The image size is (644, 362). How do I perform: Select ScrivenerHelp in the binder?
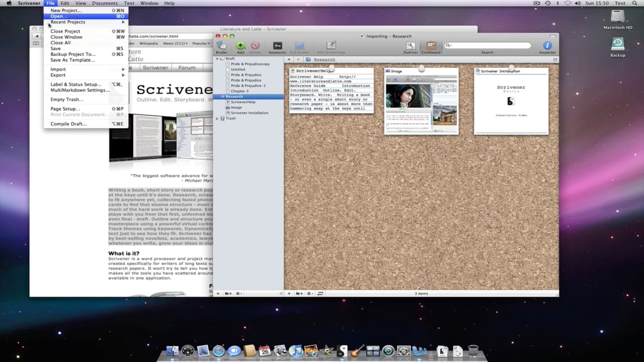[243, 102]
